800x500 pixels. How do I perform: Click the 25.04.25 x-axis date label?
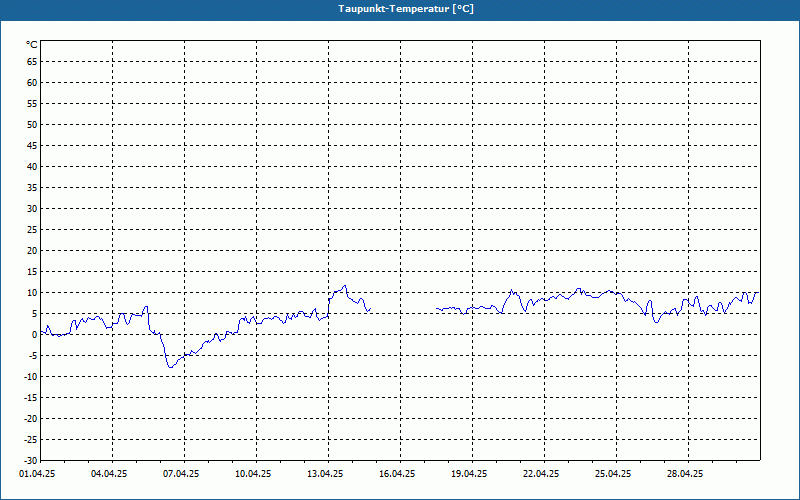click(613, 474)
